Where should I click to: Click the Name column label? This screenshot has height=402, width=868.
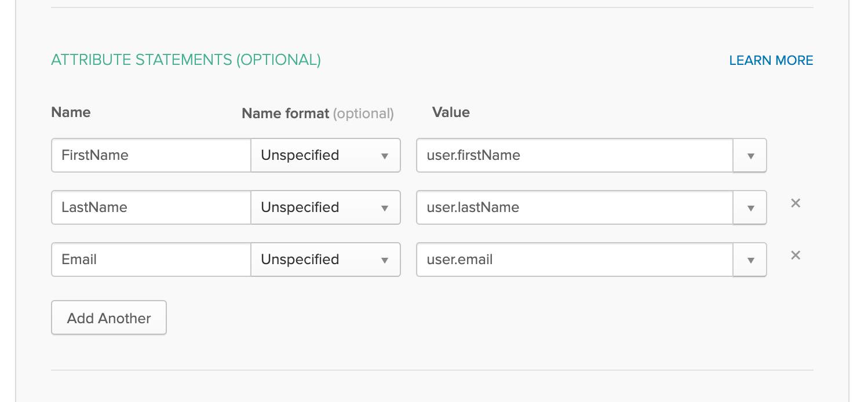pos(71,112)
